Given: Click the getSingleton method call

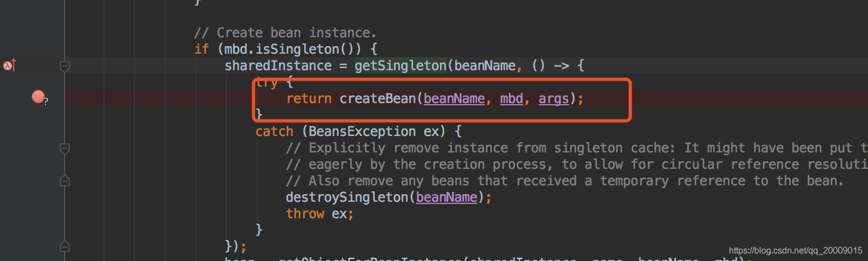Looking at the screenshot, I should point(401,66).
